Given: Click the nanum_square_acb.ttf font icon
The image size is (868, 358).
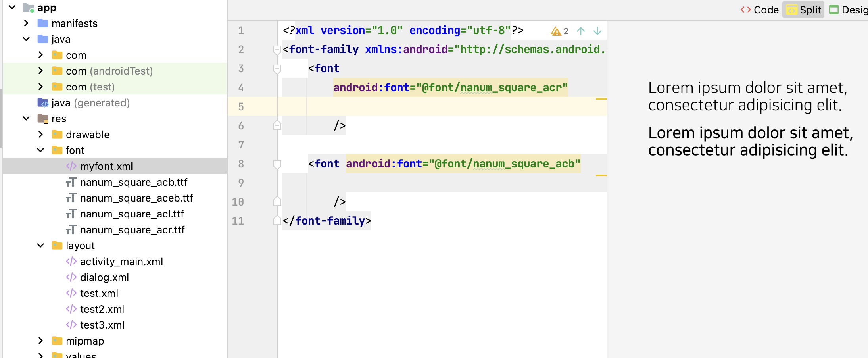Looking at the screenshot, I should click(x=71, y=182).
